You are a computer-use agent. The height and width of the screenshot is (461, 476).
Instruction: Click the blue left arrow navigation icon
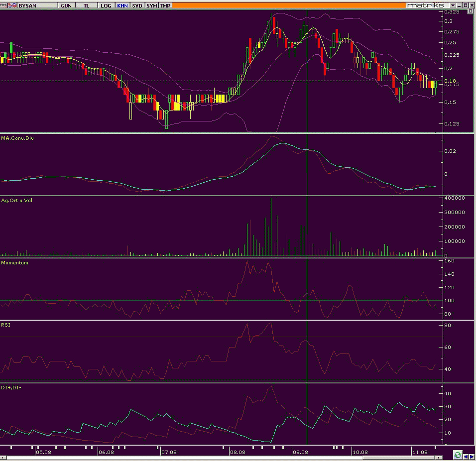(x=466, y=457)
